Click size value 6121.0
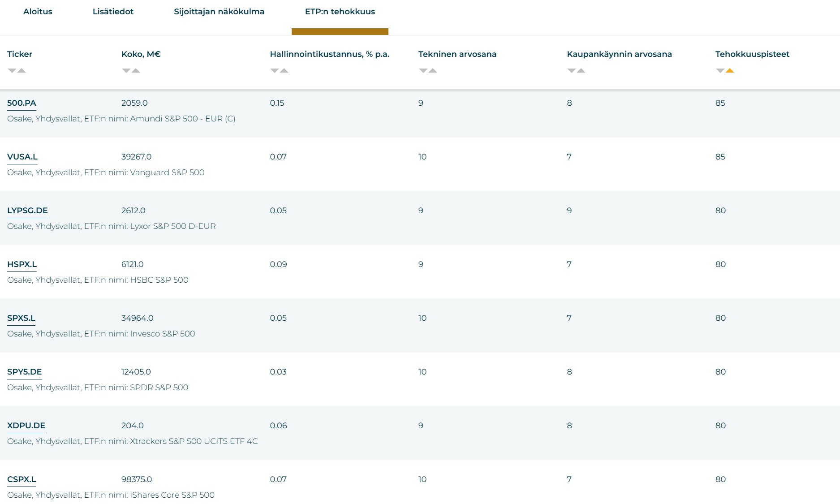Screen dimensions: 840x504 [x=133, y=264]
